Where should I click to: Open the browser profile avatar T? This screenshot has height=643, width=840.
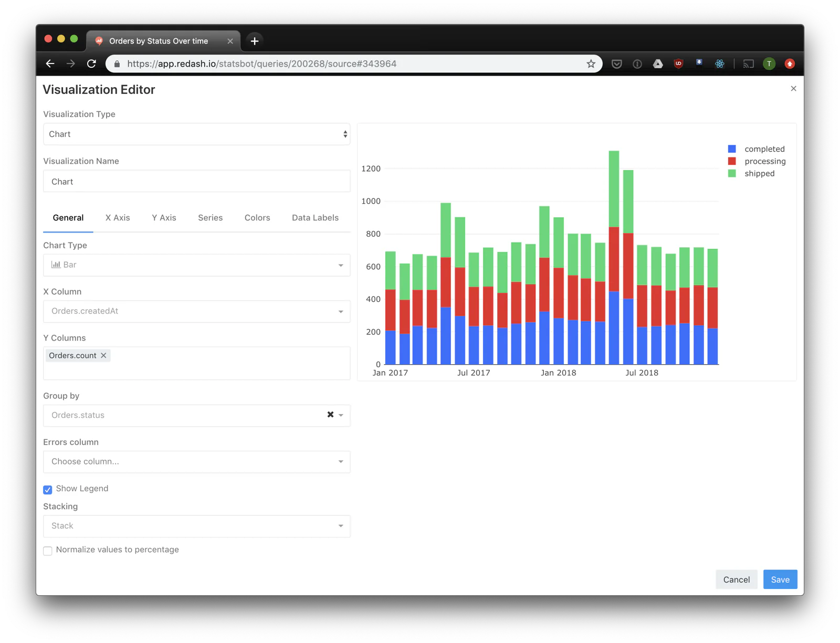pyautogui.click(x=769, y=64)
